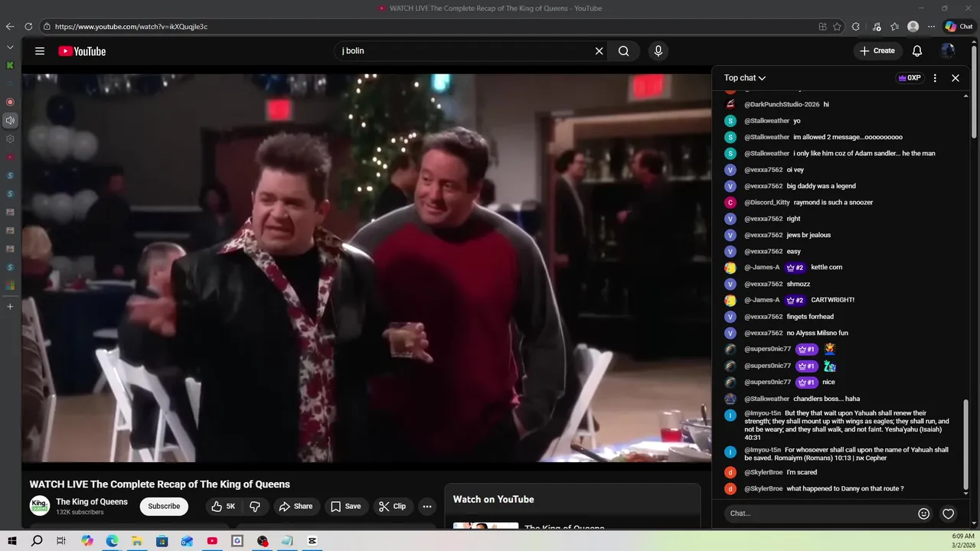Select chat message 'kettle corn'

(826, 268)
